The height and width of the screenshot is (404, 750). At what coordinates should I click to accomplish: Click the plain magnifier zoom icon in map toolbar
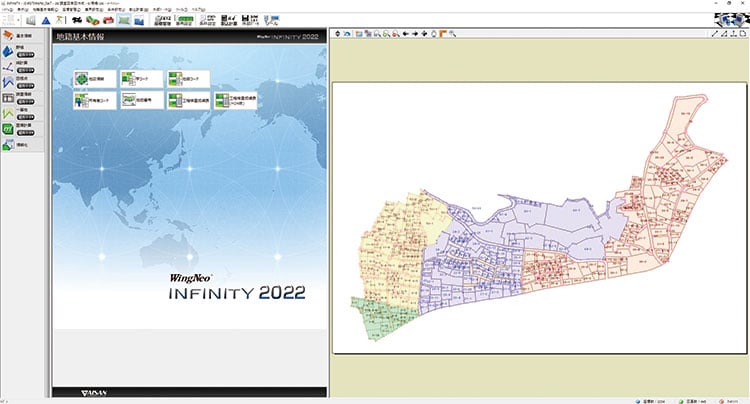click(377, 34)
